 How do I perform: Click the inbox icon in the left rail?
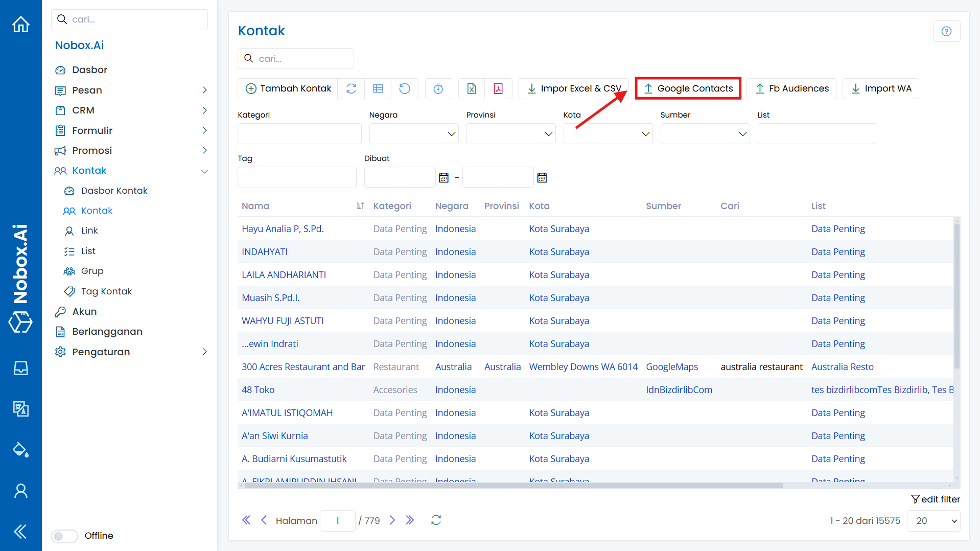pos(20,368)
